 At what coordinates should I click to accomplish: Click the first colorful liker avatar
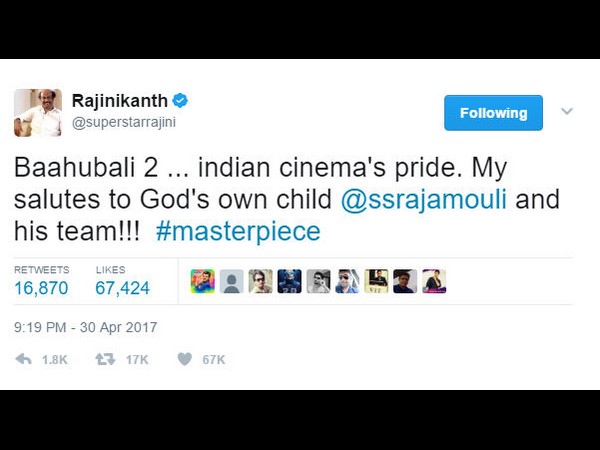pos(202,281)
